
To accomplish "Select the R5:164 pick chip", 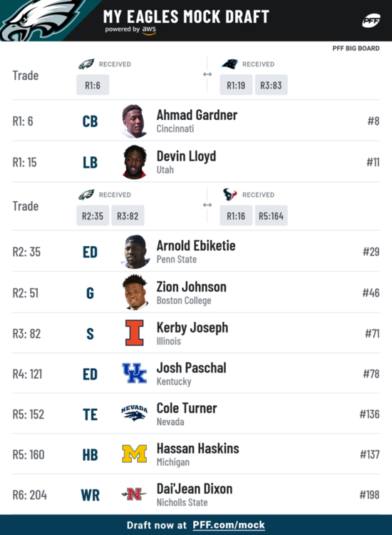I will click(271, 215).
